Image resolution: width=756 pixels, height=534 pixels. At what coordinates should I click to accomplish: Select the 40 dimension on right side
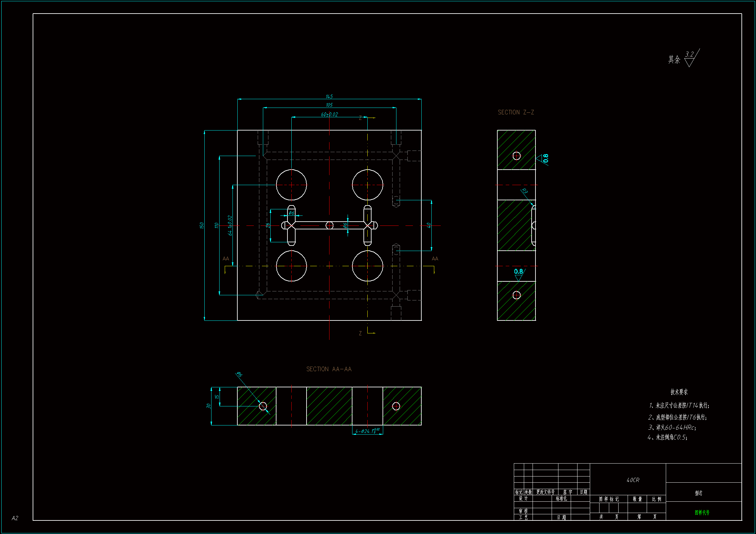(x=428, y=225)
